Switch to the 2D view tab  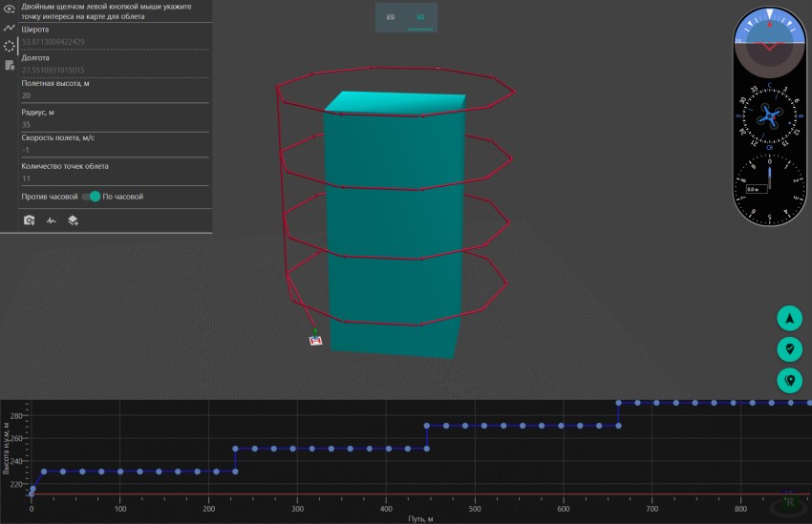(390, 17)
